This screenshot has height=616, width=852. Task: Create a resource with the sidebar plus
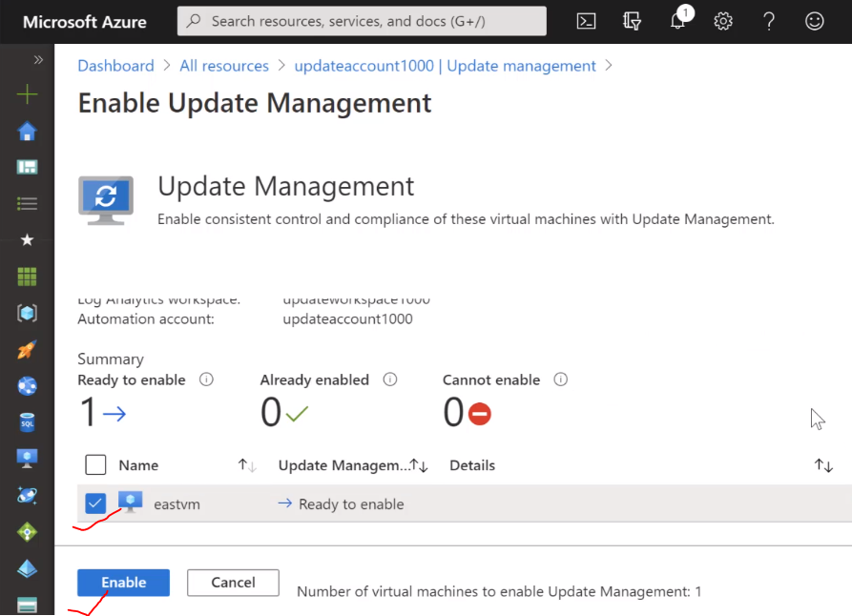(28, 94)
